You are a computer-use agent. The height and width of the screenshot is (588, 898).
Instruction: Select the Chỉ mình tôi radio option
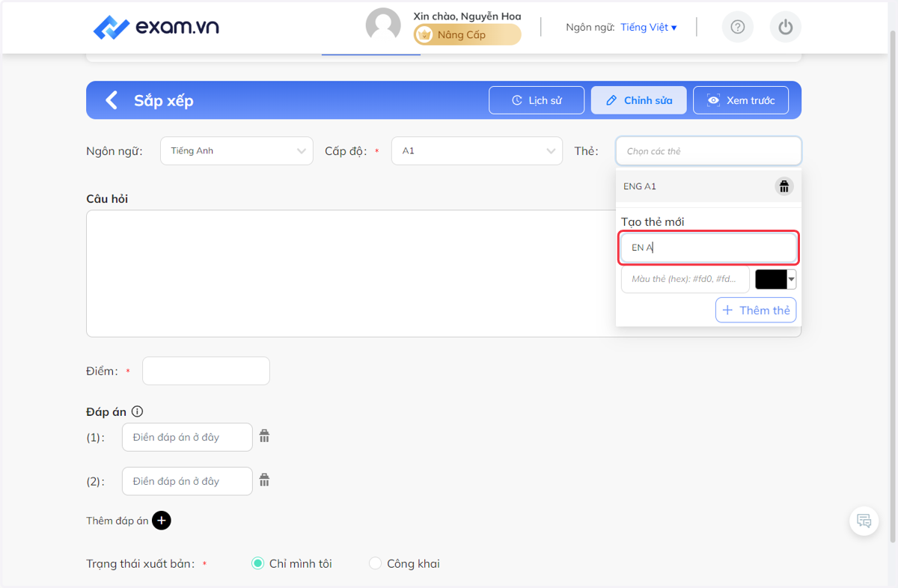(257, 563)
